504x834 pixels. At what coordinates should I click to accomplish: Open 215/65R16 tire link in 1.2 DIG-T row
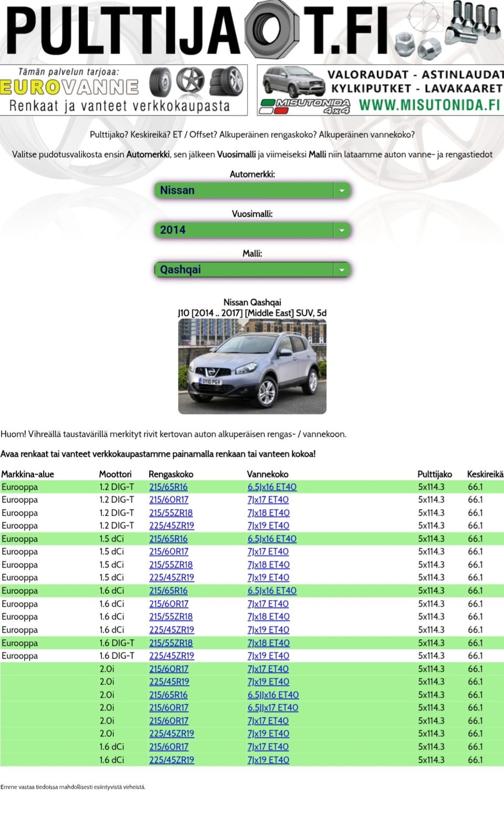(x=168, y=487)
